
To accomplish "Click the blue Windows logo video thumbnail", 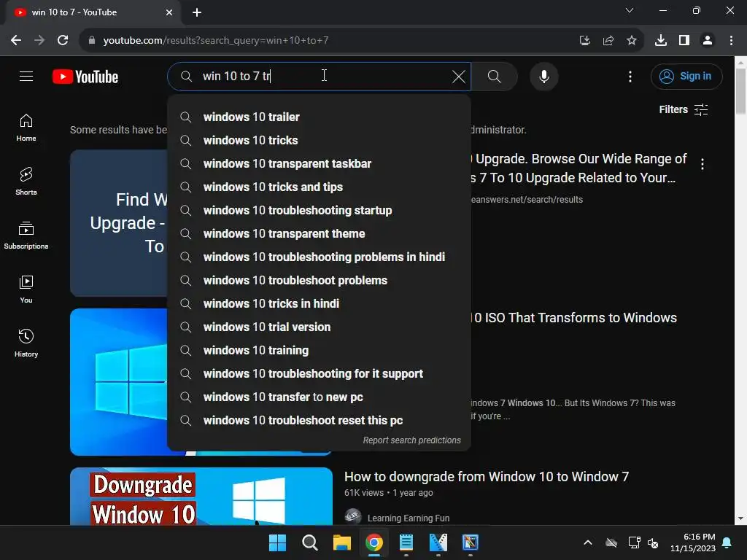I will coord(119,382).
